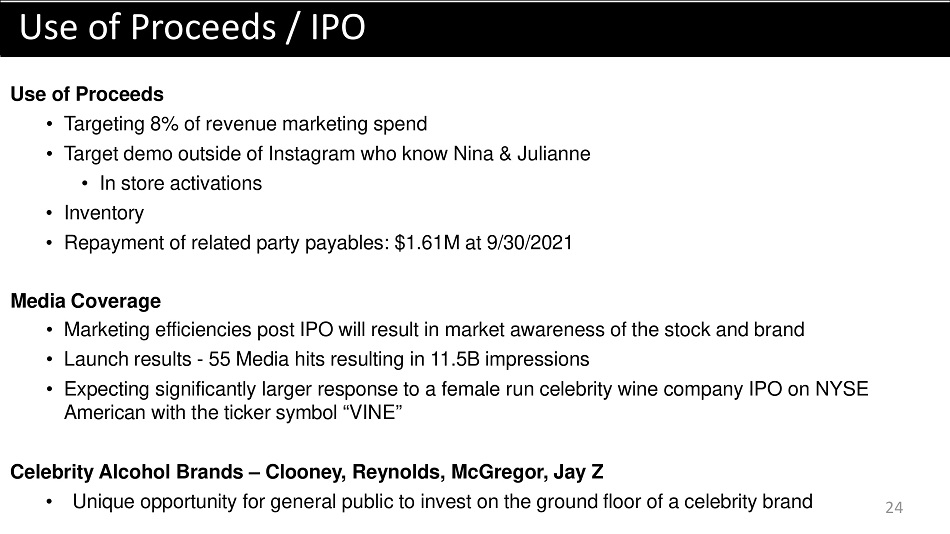Click the date 9/30/2021

point(530,242)
